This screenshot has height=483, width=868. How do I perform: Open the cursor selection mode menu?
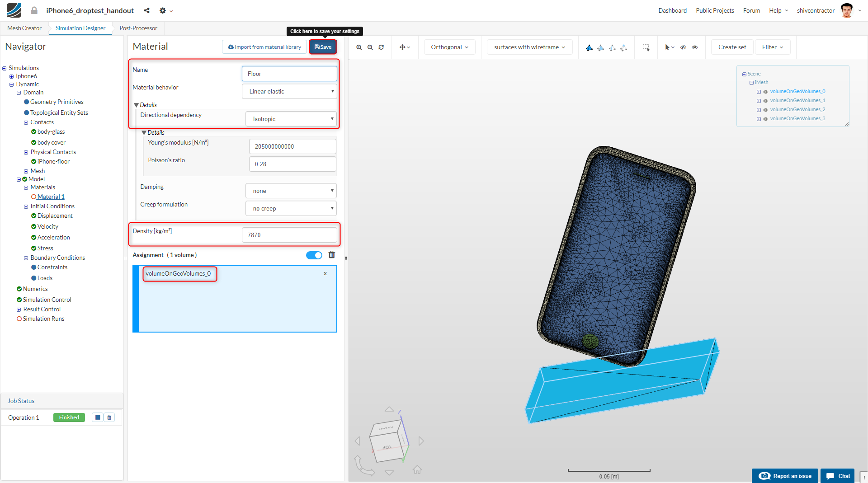click(670, 47)
